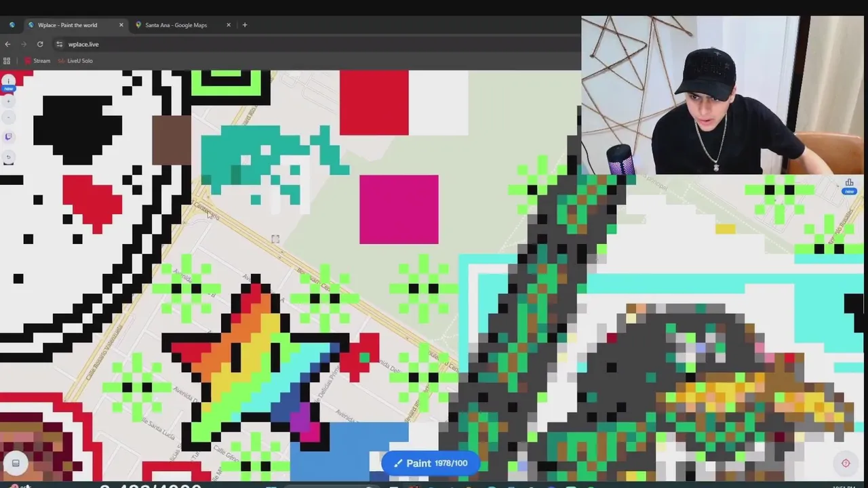Open the Stream bookmark
868x488 pixels.
pos(37,61)
